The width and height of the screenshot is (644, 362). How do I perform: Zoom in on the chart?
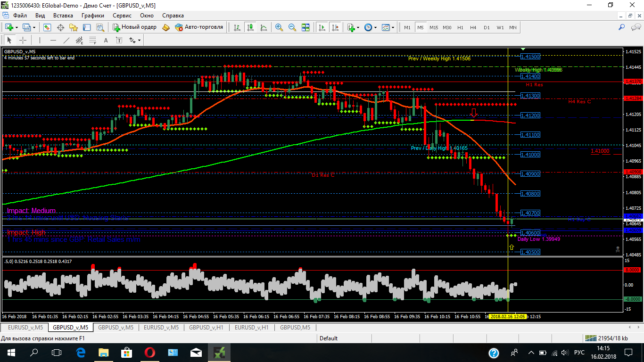(279, 27)
